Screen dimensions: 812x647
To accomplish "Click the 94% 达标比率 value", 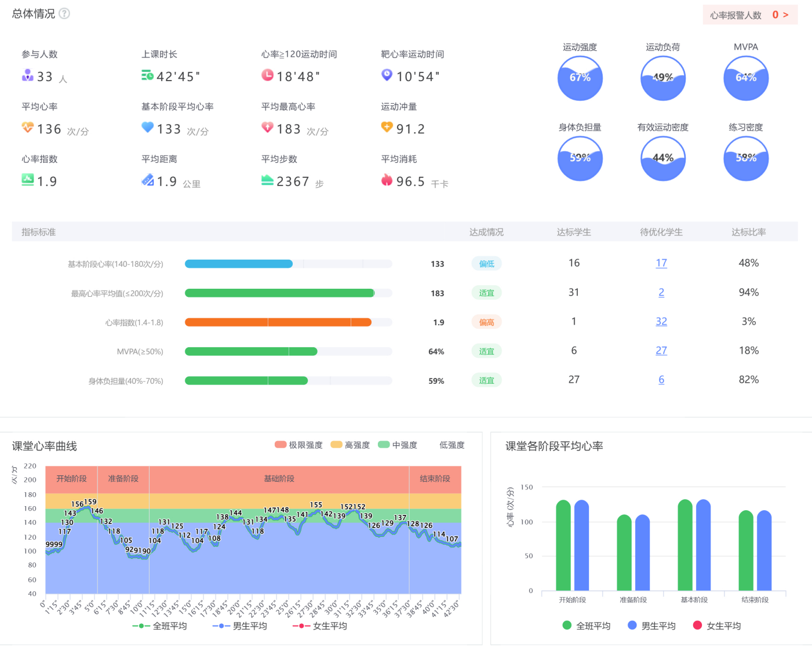I will [x=749, y=292].
